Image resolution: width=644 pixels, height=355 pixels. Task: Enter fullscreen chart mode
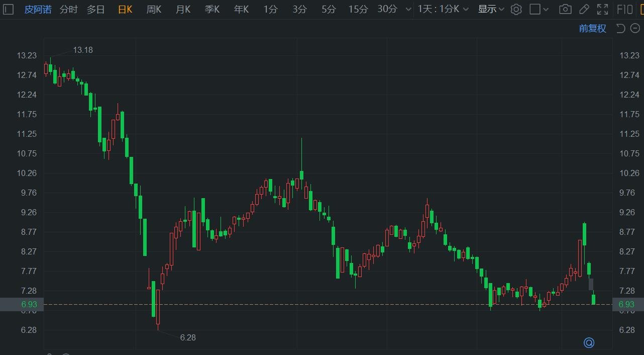coord(602,9)
